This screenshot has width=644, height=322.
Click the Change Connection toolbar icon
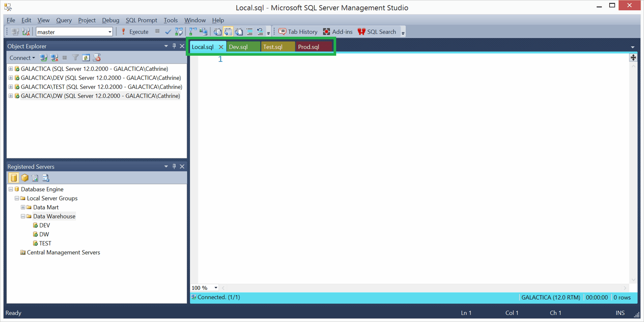[x=26, y=32]
